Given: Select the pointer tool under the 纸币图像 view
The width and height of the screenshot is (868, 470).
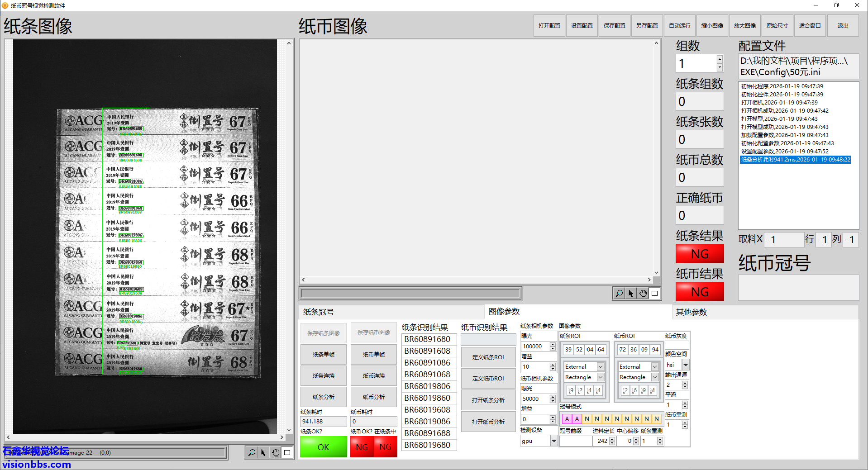Looking at the screenshot, I should tap(631, 294).
